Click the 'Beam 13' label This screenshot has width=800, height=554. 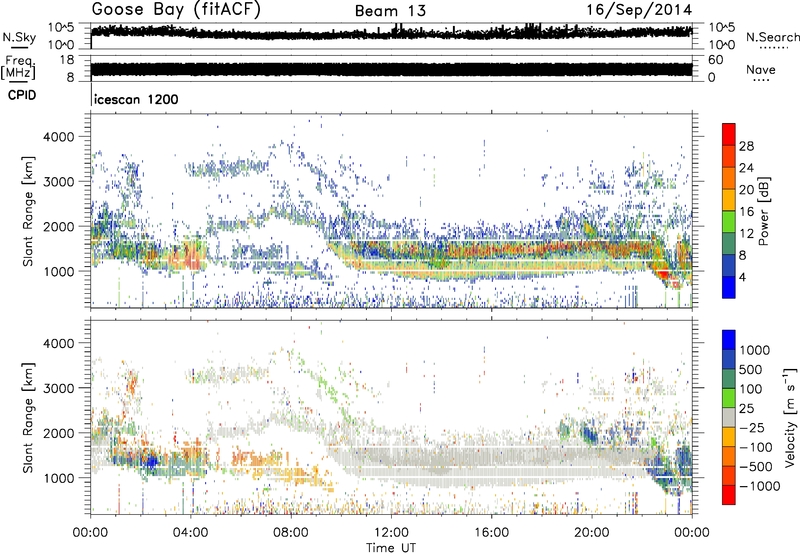[x=390, y=11]
